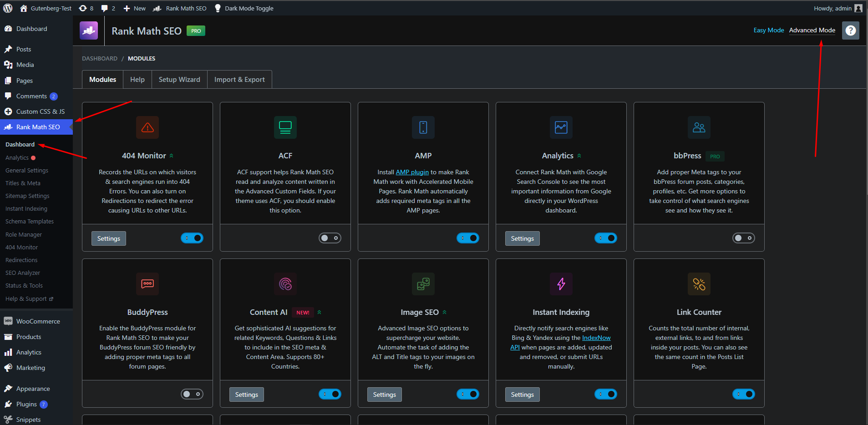Turn off the Link Counter toggle
The height and width of the screenshot is (425, 868).
[743, 394]
